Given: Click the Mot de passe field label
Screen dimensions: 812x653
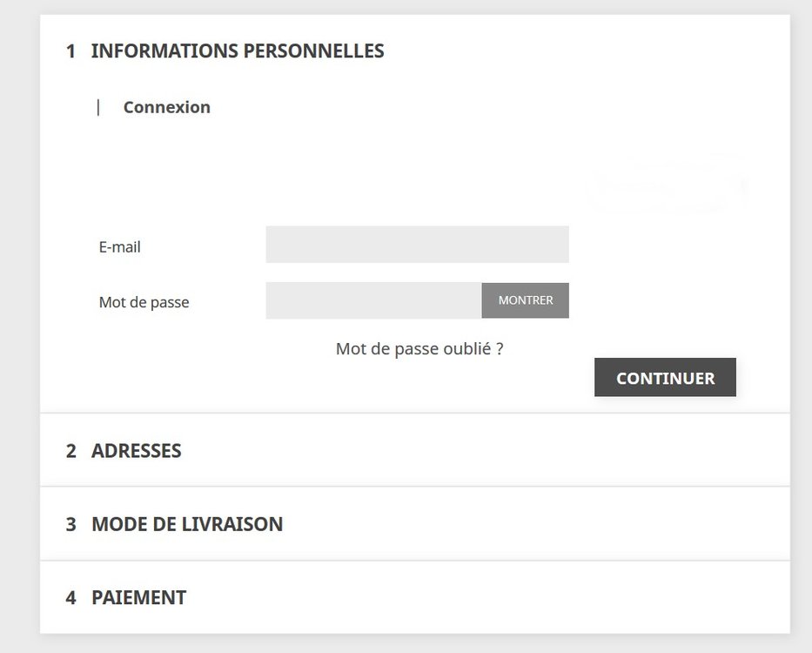Looking at the screenshot, I should [x=144, y=303].
